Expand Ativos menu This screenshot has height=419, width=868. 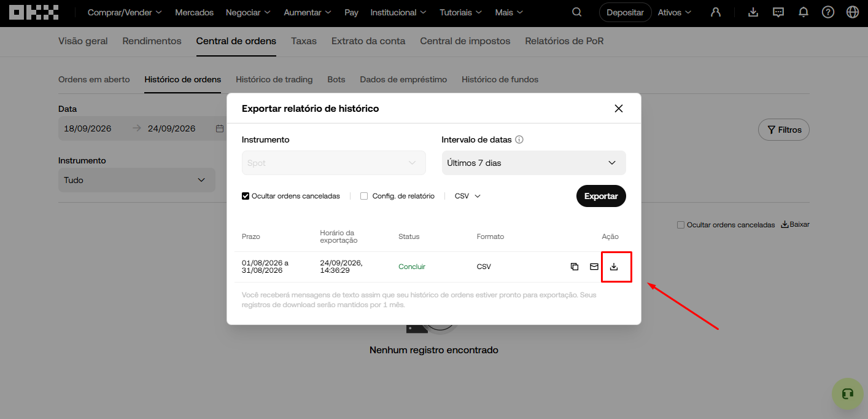[675, 12]
